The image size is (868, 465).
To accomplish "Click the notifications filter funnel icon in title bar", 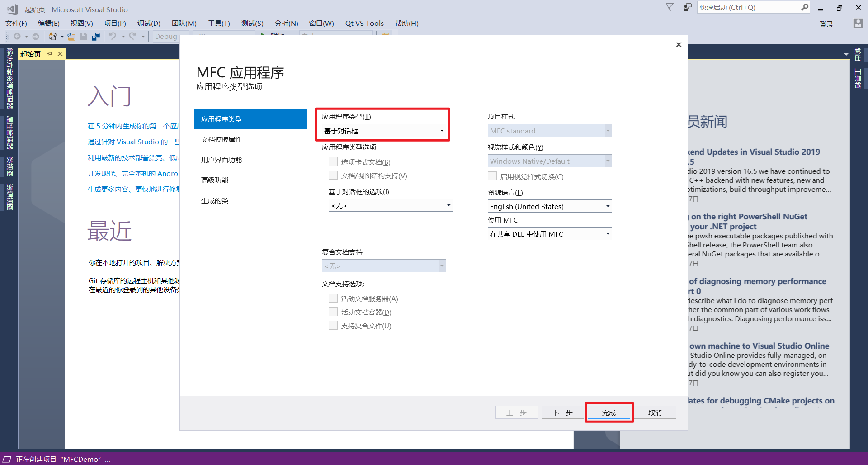I will point(670,8).
